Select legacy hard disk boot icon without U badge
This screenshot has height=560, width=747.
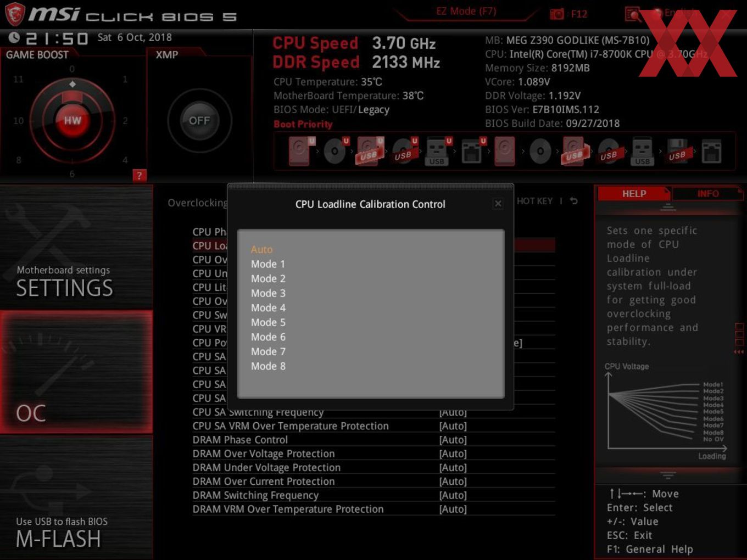pyautogui.click(x=505, y=151)
